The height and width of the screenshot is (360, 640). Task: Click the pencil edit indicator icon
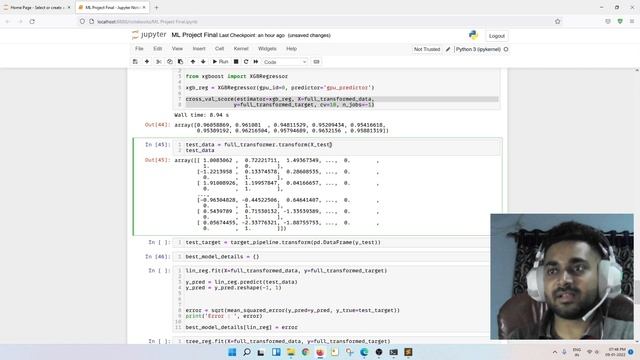tap(448, 49)
